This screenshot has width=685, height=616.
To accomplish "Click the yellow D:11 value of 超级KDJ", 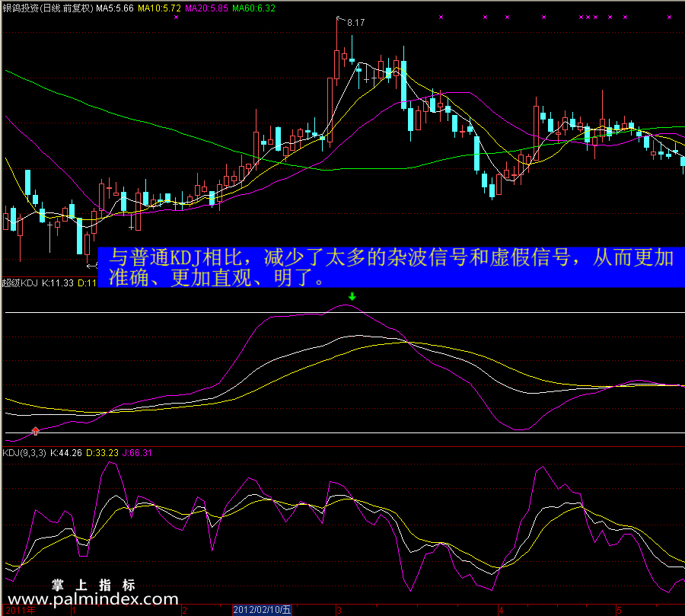I will click(x=87, y=282).
